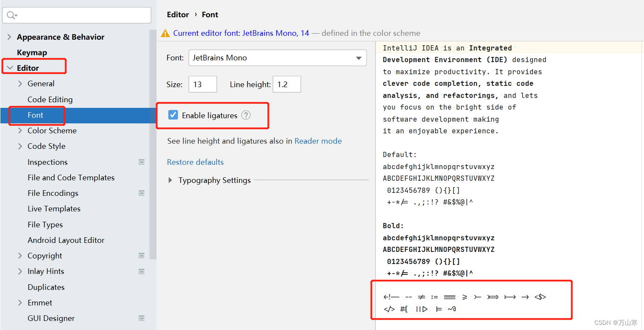Image resolution: width=644 pixels, height=330 pixels.
Task: Click the Line height input field
Action: coord(287,85)
